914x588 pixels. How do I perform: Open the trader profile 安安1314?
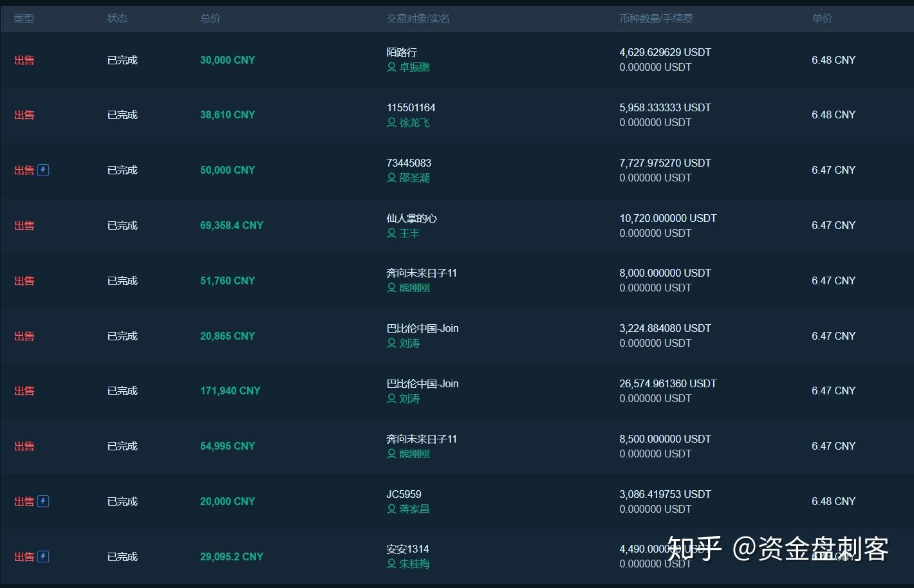coord(407,549)
